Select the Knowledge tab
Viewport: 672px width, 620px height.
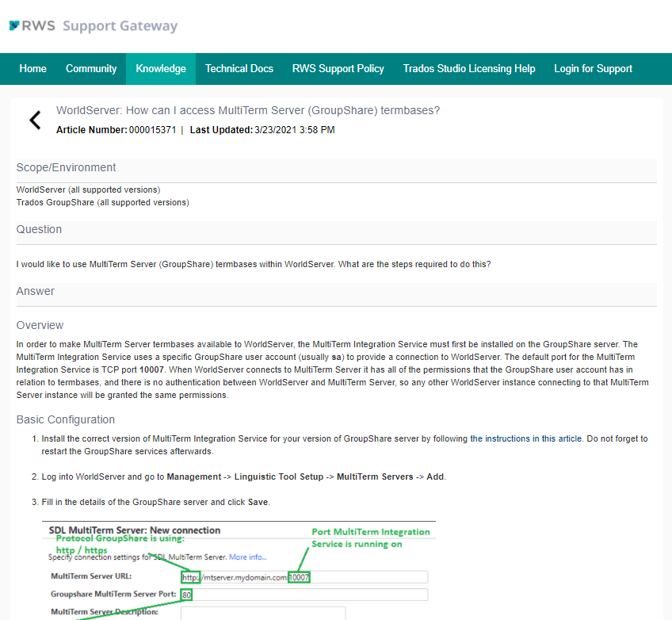161,69
